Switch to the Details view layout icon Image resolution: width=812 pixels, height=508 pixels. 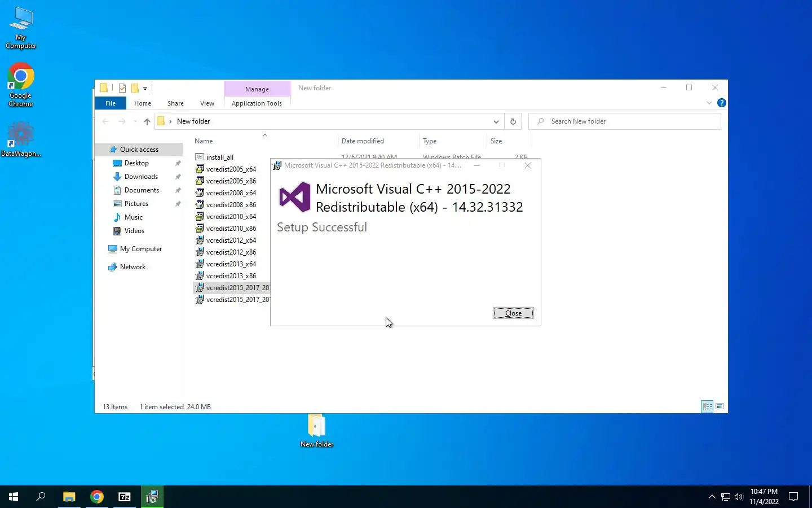pyautogui.click(x=707, y=406)
